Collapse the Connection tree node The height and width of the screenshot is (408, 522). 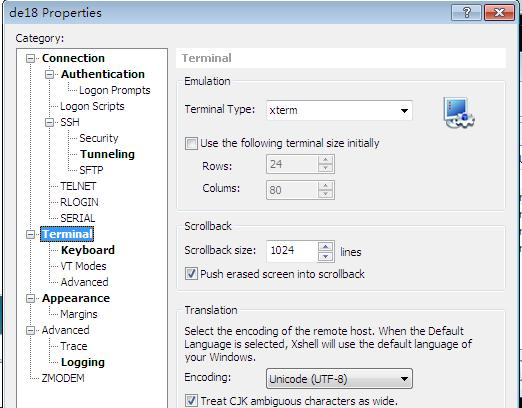click(30, 59)
